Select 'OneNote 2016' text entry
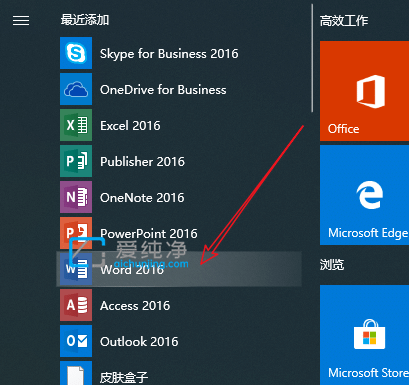Screen dimensions: 409x385 [142, 198]
